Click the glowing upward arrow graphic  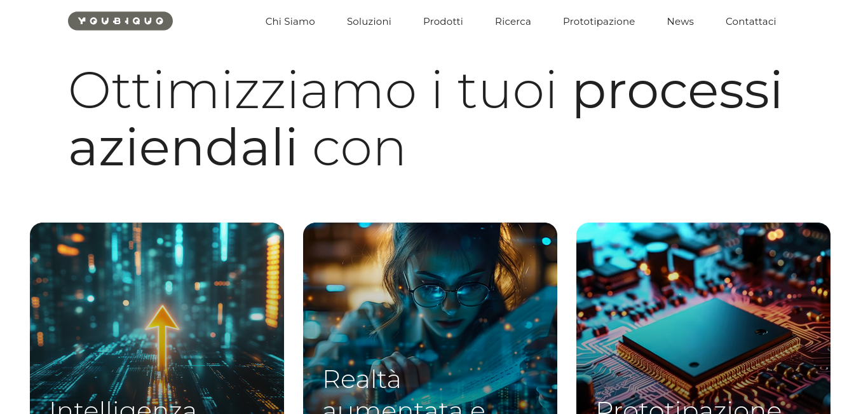[x=162, y=338]
